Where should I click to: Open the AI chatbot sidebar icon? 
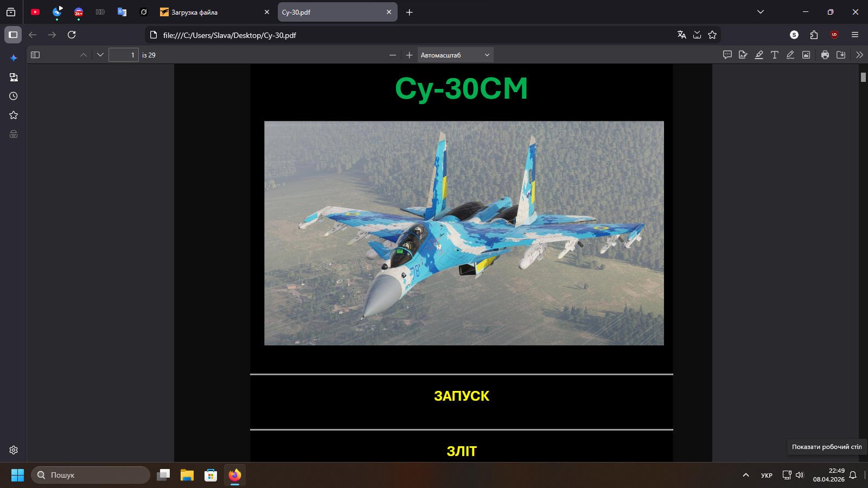tap(14, 58)
